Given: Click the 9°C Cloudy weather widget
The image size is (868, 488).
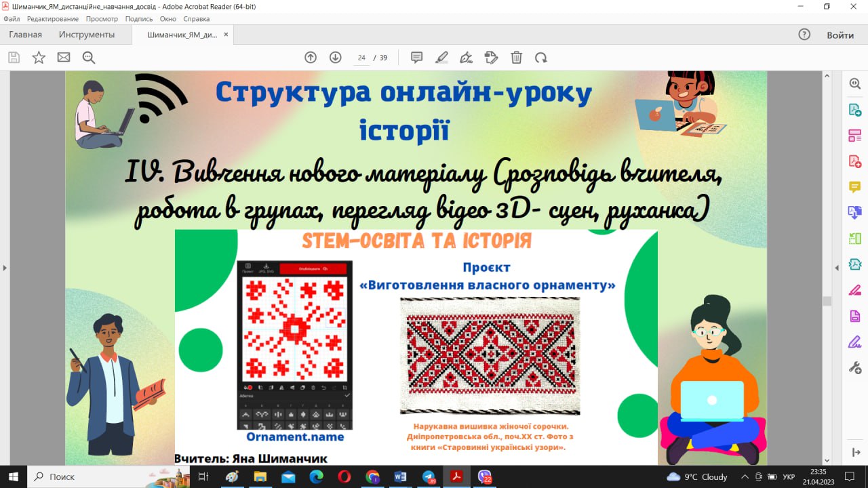Looking at the screenshot, I should click(x=697, y=476).
